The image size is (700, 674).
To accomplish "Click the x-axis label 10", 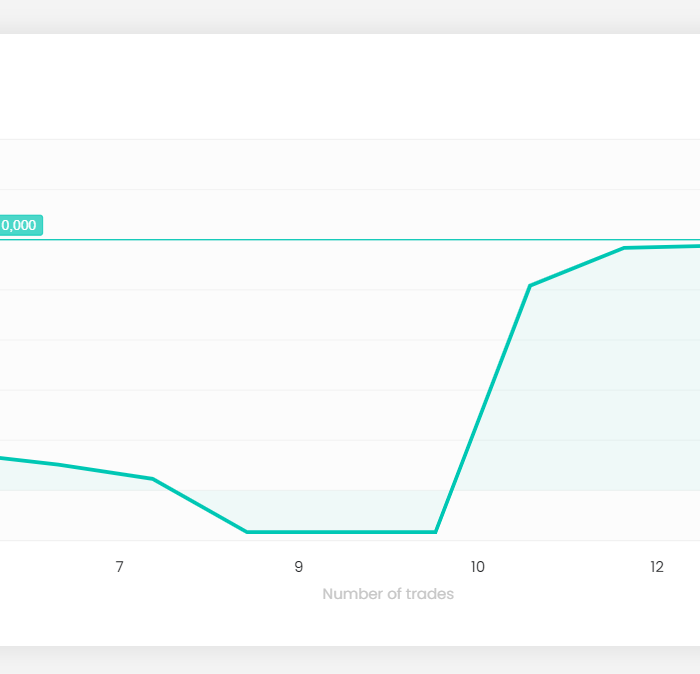I will point(478,567).
